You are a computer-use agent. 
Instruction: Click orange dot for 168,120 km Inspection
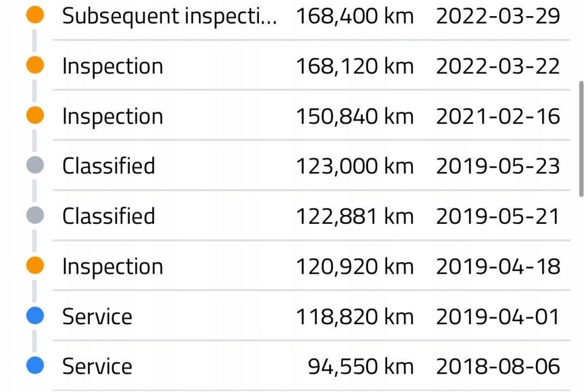pos(35,65)
